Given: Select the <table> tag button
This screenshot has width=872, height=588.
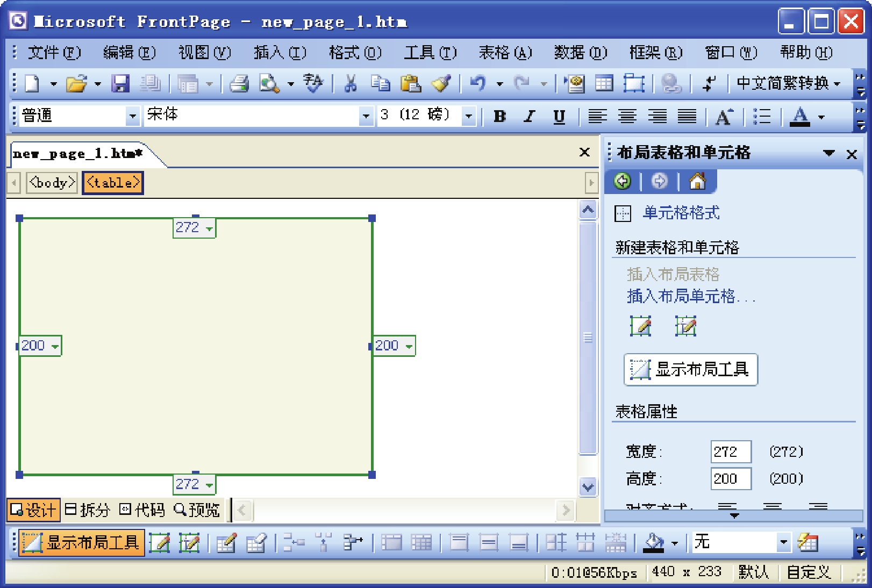Looking at the screenshot, I should [x=113, y=183].
